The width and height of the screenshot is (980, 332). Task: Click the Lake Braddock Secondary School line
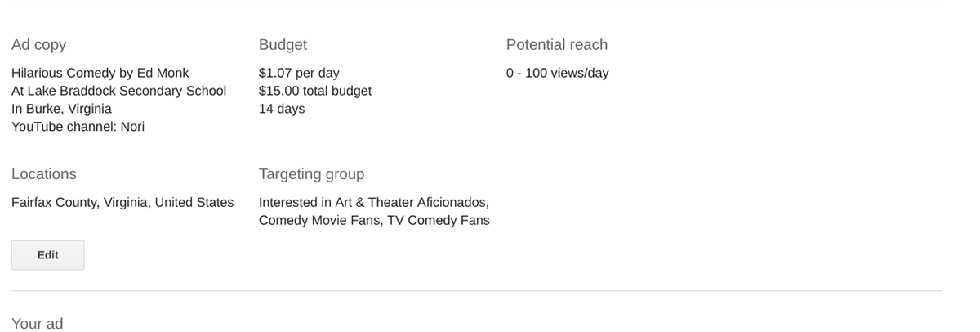pyautogui.click(x=118, y=91)
